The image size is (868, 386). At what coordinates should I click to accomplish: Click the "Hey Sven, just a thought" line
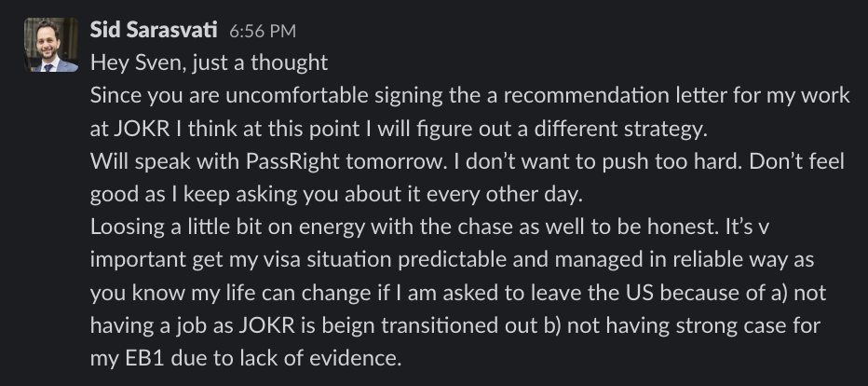[x=209, y=62]
